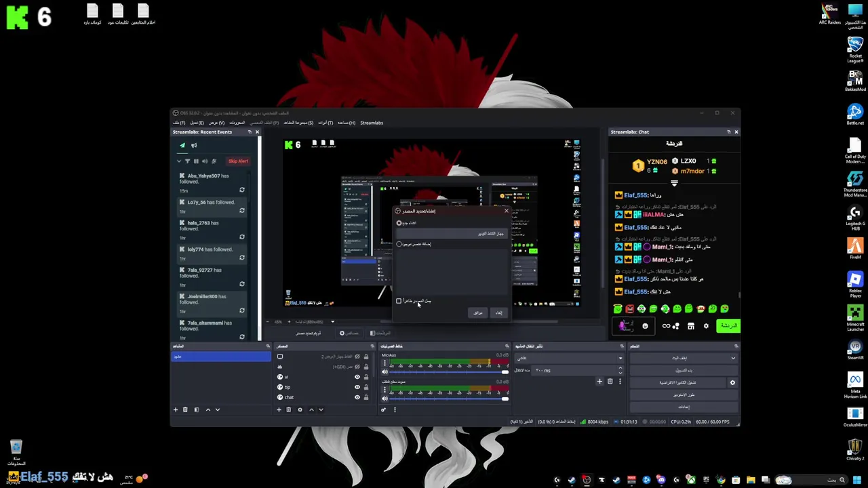
Task: Expand the chat leaderboard chevron
Action: pyautogui.click(x=674, y=183)
